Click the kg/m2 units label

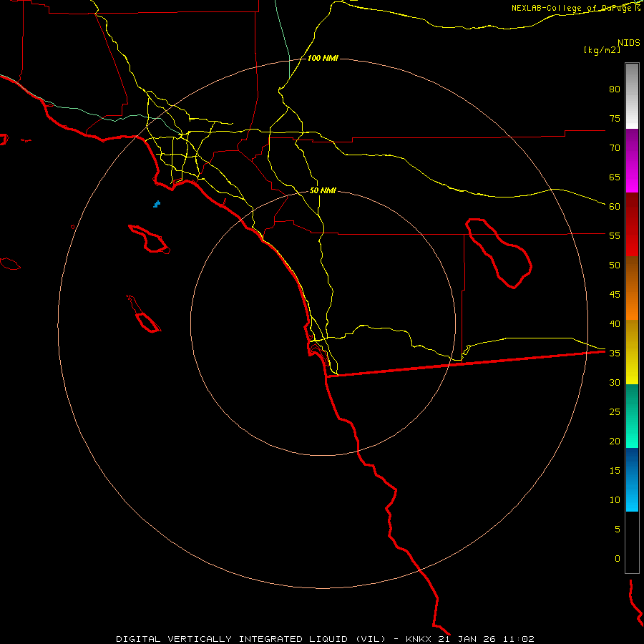click(602, 50)
